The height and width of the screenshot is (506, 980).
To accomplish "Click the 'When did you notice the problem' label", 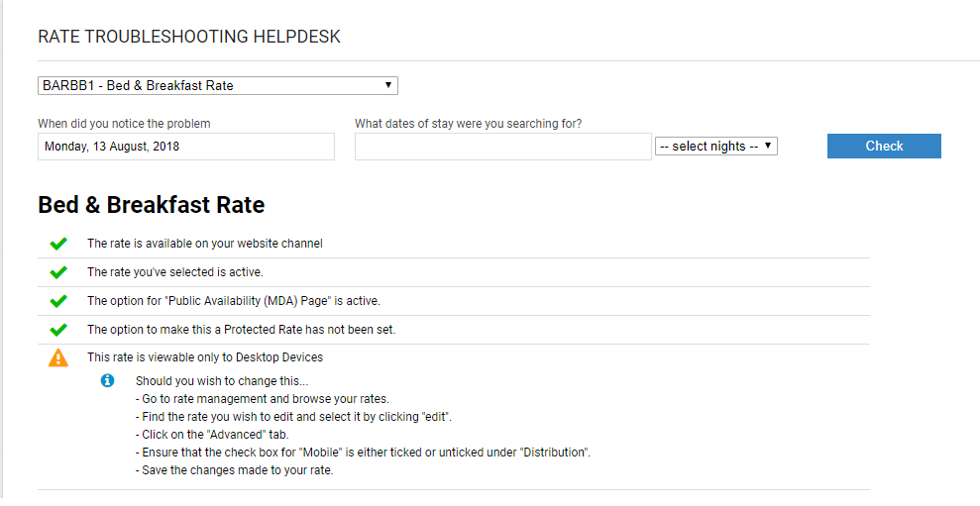I will click(x=124, y=124).
